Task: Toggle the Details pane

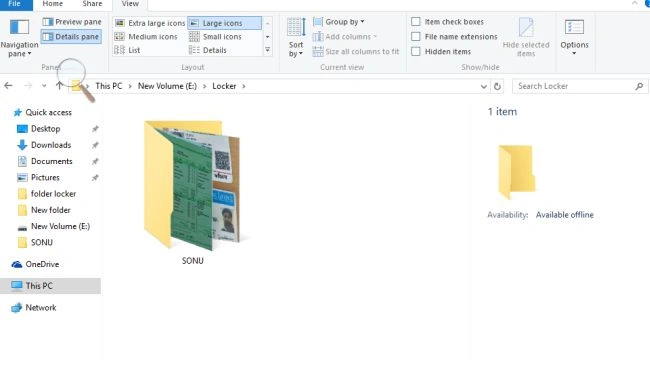Action: pos(71,36)
